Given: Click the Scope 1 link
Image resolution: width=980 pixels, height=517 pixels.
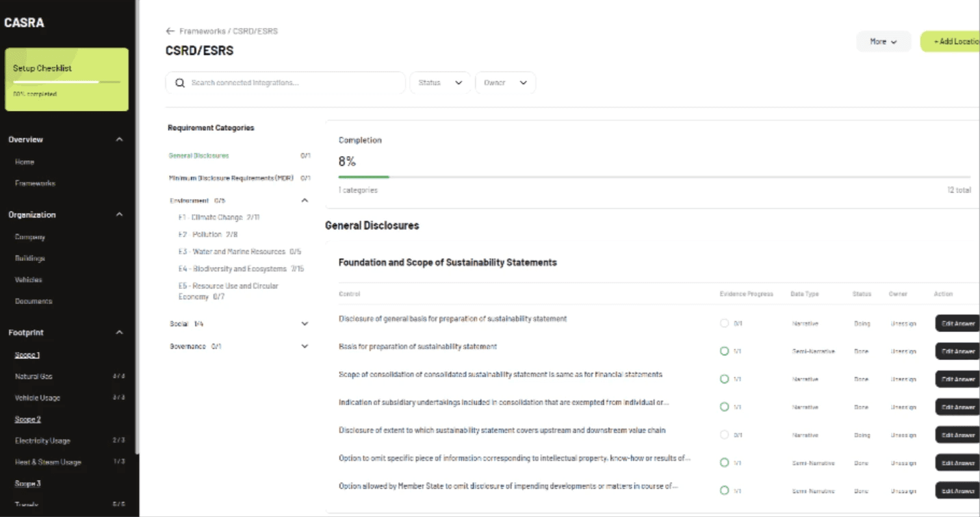Looking at the screenshot, I should (27, 355).
